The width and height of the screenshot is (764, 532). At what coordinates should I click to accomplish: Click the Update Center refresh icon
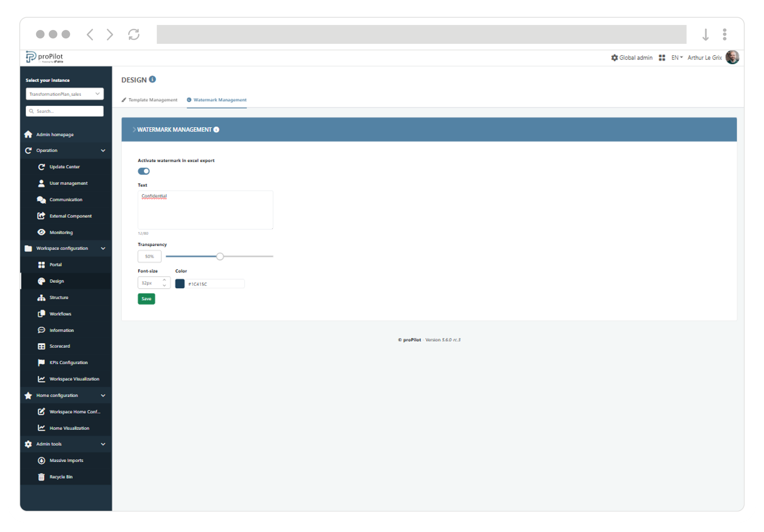click(x=41, y=167)
